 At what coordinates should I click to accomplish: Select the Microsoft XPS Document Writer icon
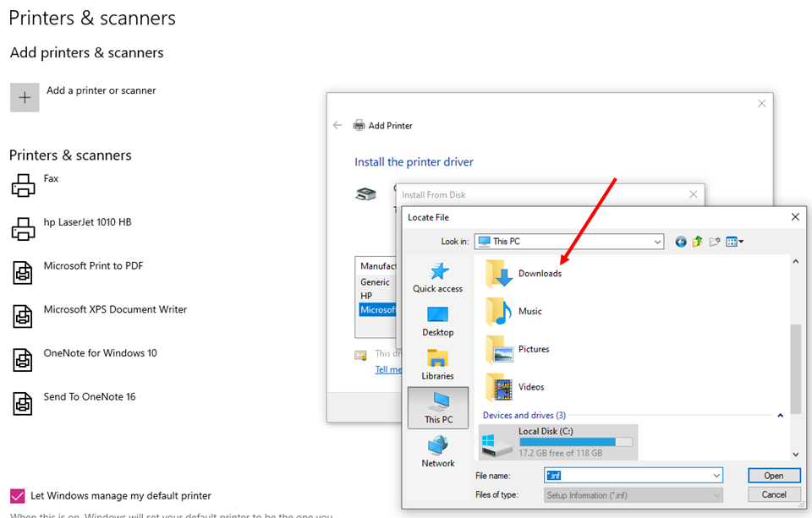pos(23,316)
